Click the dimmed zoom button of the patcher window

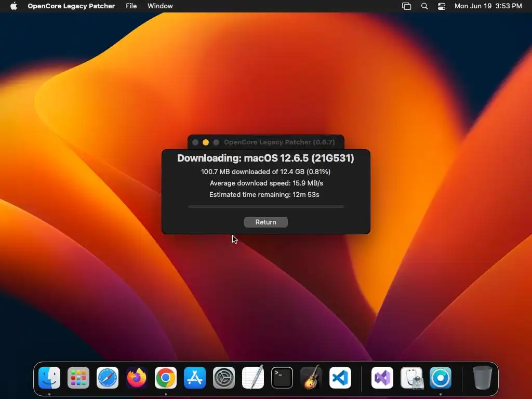216,142
